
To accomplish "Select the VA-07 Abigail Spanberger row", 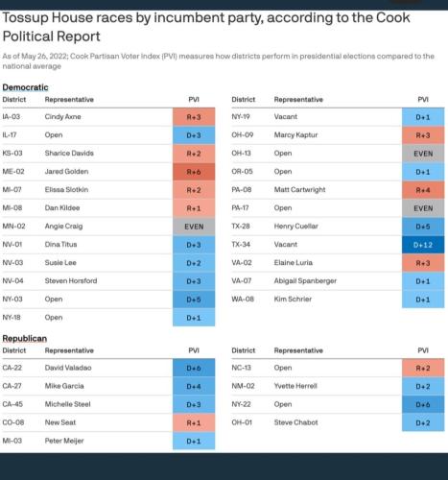I will [x=338, y=281].
